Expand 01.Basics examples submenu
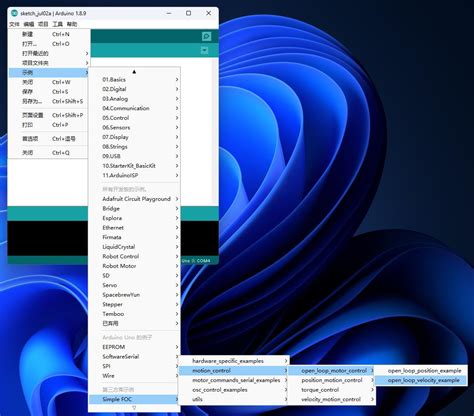 click(x=134, y=80)
